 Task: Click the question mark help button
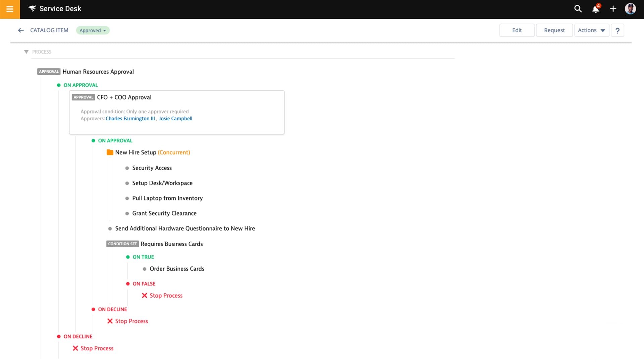click(x=617, y=31)
